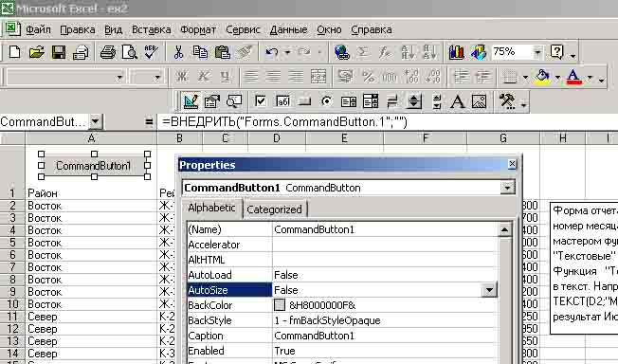Click the fill color paint bucket
Screen dimensions: 618x364
point(543,78)
